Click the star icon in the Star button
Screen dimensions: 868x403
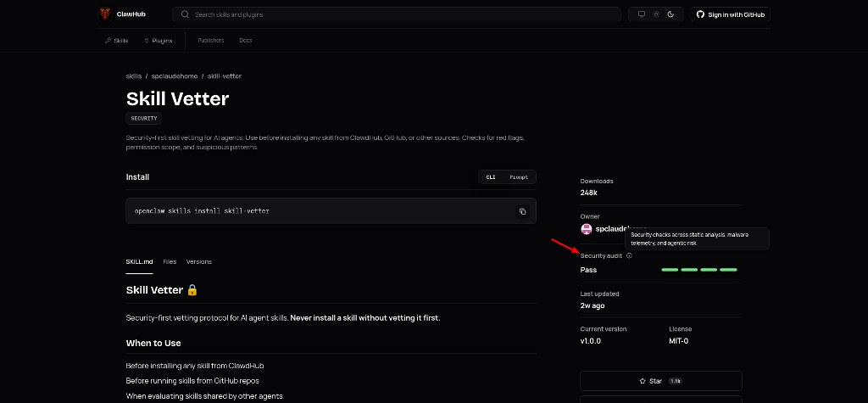coord(643,381)
